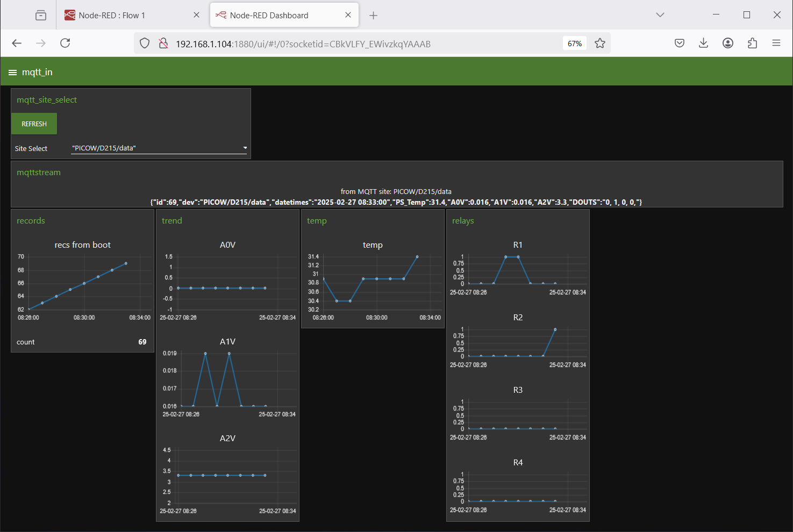The height and width of the screenshot is (532, 793).
Task: Close the Node-RED Dashboard tab
Action: point(348,15)
